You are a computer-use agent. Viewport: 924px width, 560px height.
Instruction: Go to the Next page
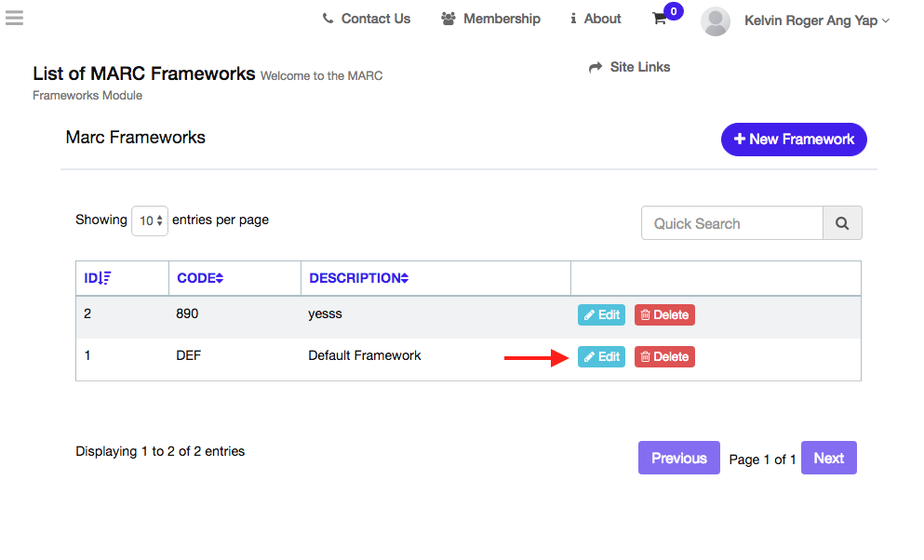[x=828, y=458]
